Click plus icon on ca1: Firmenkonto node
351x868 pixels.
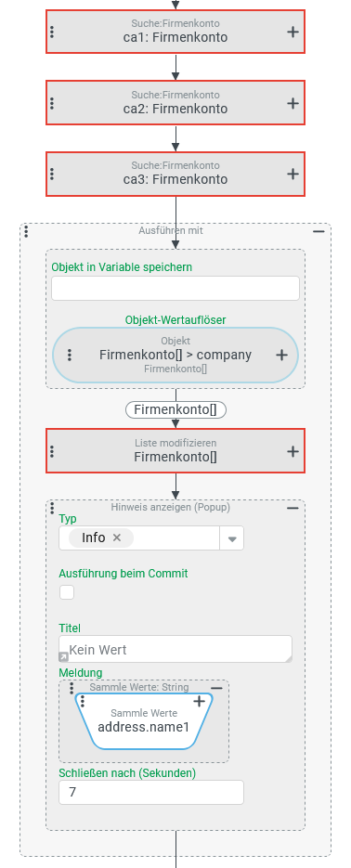[292, 32]
